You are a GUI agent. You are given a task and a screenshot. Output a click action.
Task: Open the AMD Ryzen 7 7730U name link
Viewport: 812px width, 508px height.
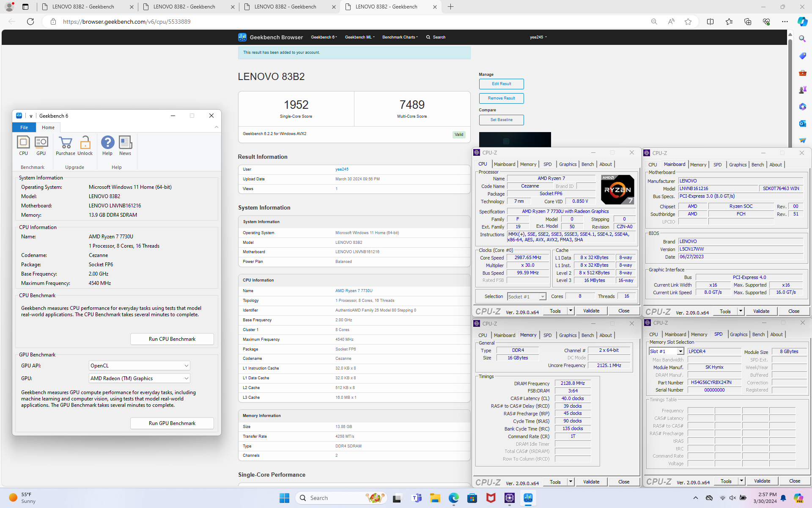point(354,291)
